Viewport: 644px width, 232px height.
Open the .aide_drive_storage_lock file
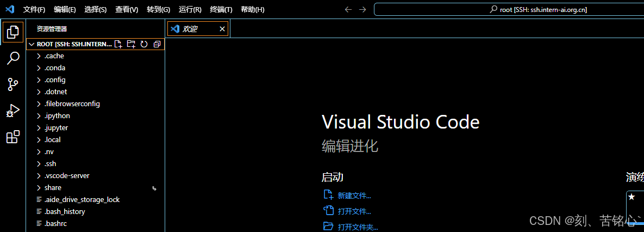coord(95,199)
